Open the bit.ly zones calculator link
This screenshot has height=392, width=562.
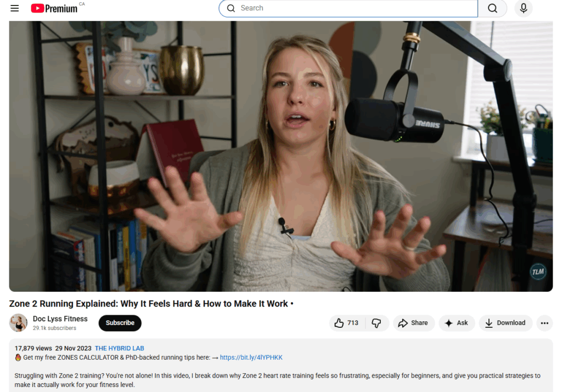pyautogui.click(x=251, y=357)
